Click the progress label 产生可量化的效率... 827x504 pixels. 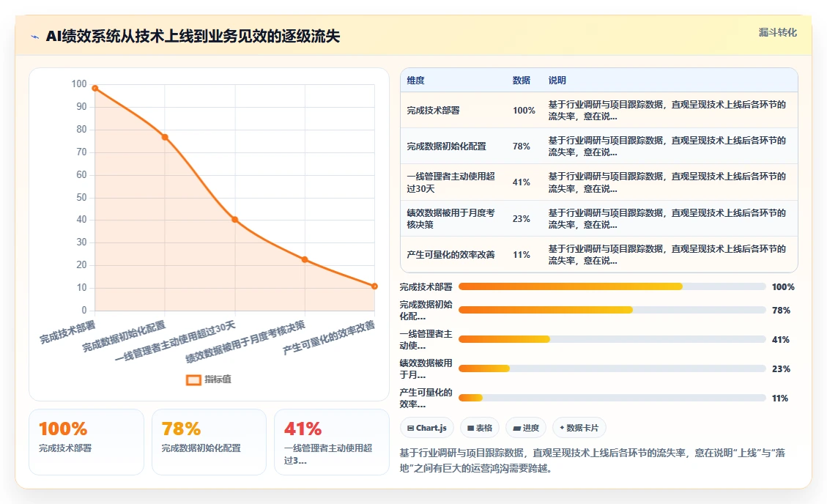[426, 398]
